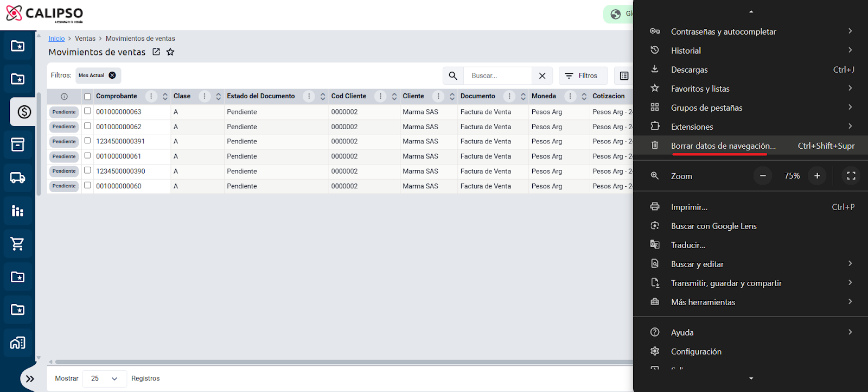
Task: Check the row for comprobante 1234500000391
Action: pos(87,141)
